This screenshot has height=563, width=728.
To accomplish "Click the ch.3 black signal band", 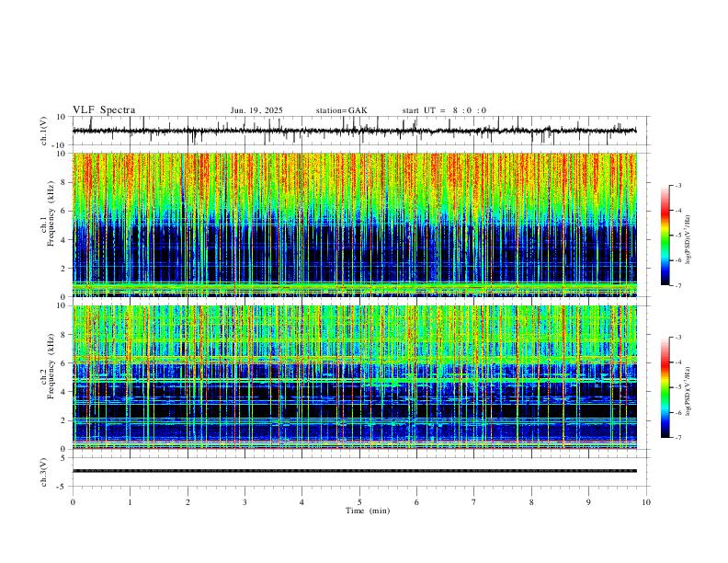I will [354, 471].
